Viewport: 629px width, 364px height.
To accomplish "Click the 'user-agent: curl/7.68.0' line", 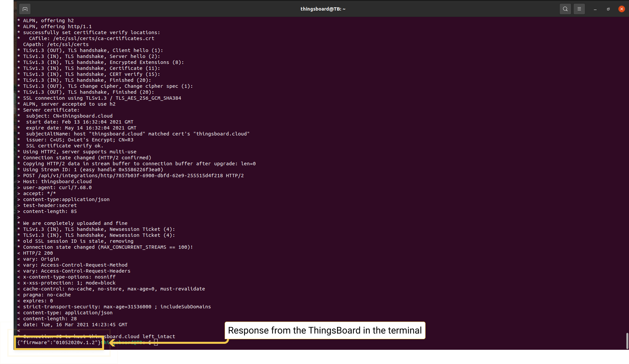I will [x=55, y=187].
